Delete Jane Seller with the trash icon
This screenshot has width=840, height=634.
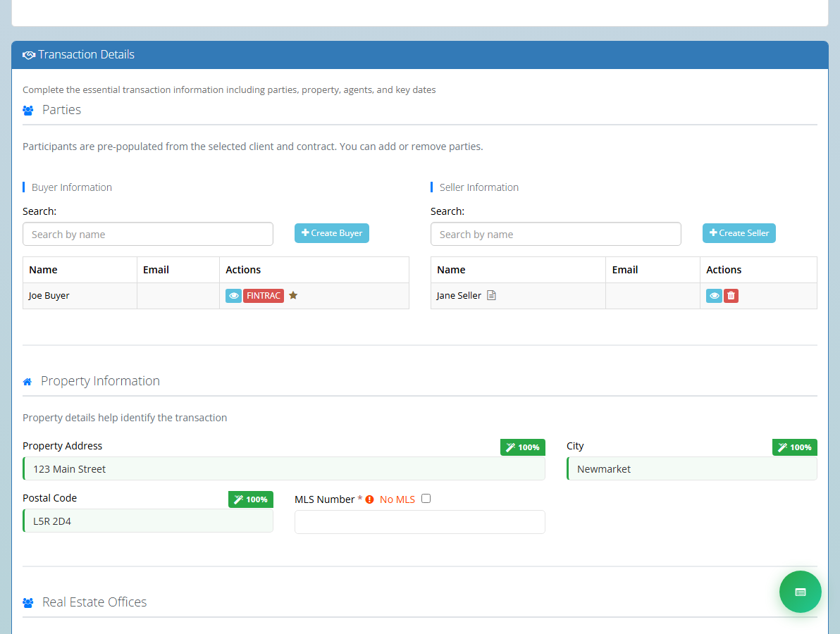click(731, 296)
